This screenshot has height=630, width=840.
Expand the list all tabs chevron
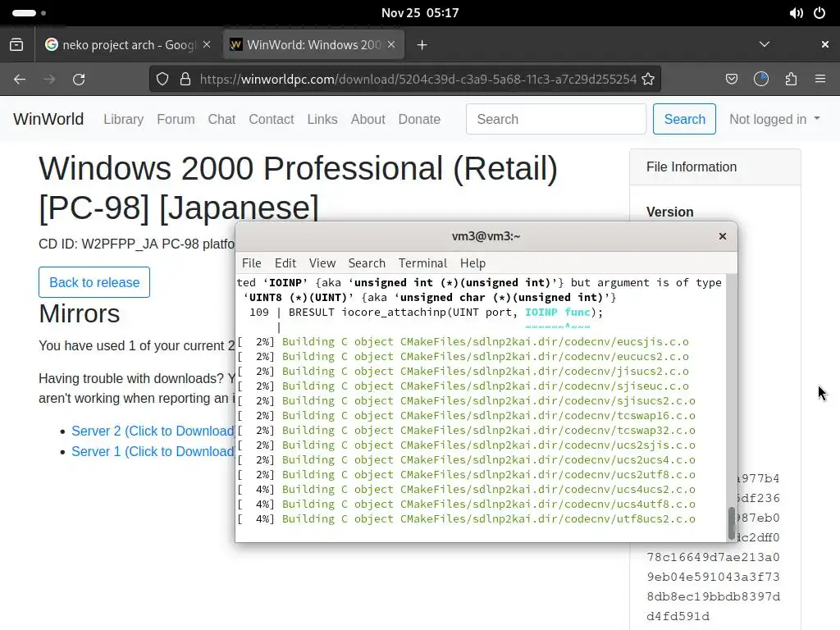[765, 44]
